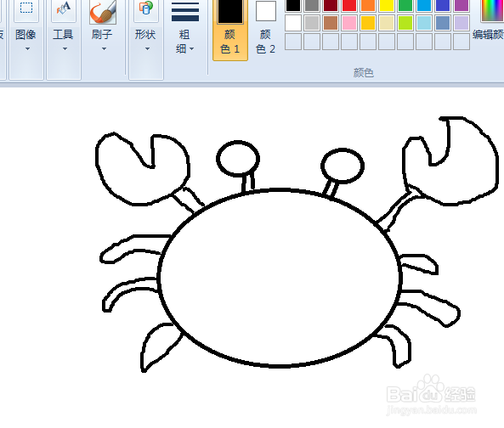The height and width of the screenshot is (428, 504).
Task: Click inside the crab's body on canvas
Action: pyautogui.click(x=280, y=278)
